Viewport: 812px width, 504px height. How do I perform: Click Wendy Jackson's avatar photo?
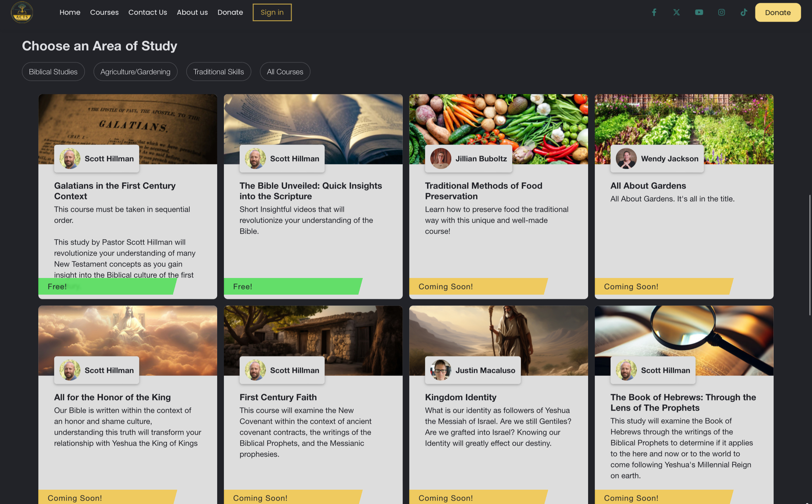pos(626,159)
